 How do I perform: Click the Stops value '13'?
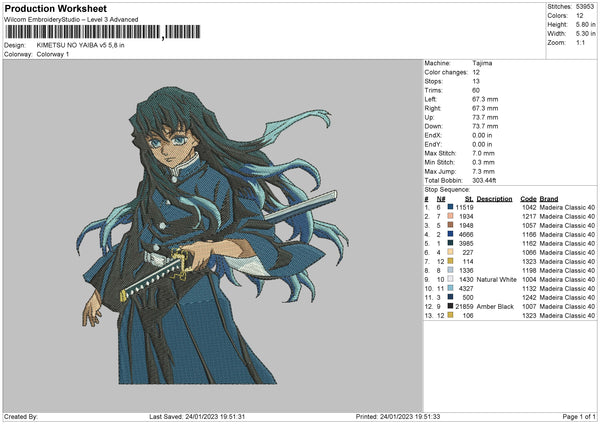pos(476,81)
